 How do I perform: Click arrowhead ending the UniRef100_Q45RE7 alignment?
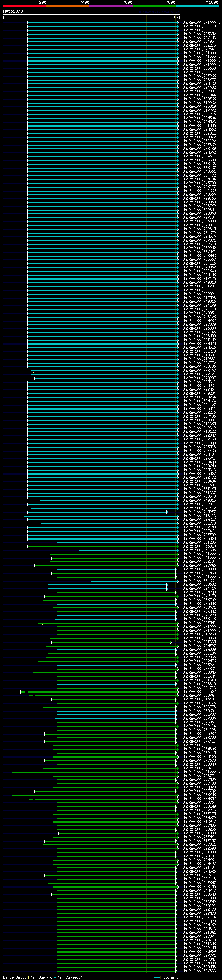tap(167, 512)
